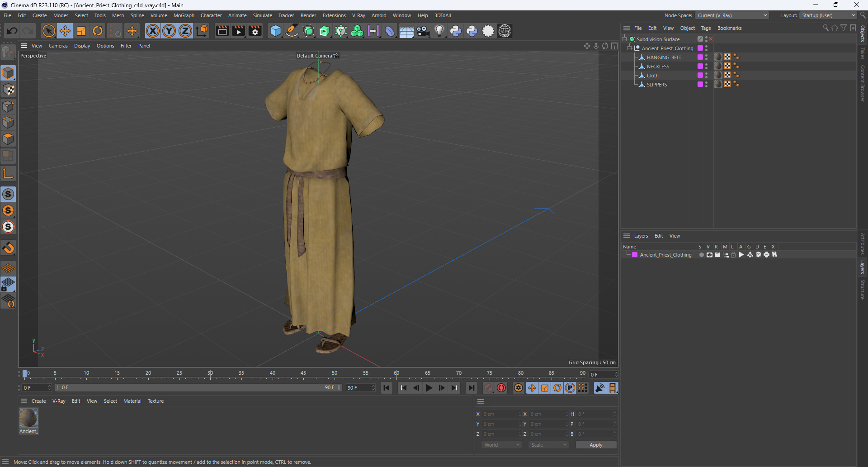Image resolution: width=868 pixels, height=467 pixels.
Task: Play the animation forwards
Action: point(429,388)
